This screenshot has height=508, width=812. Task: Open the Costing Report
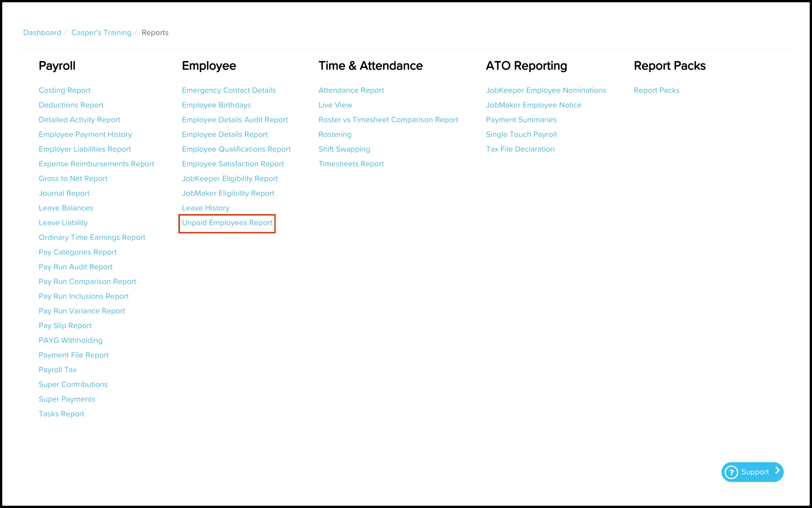(64, 91)
